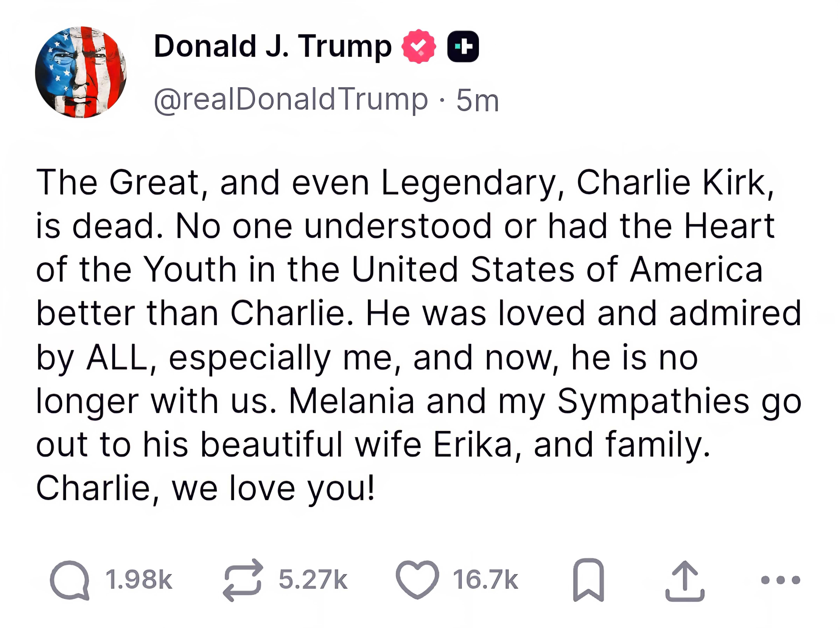Viewport: 840px width, 630px height.
Task: Click the name Melania in the post
Action: coord(351,401)
